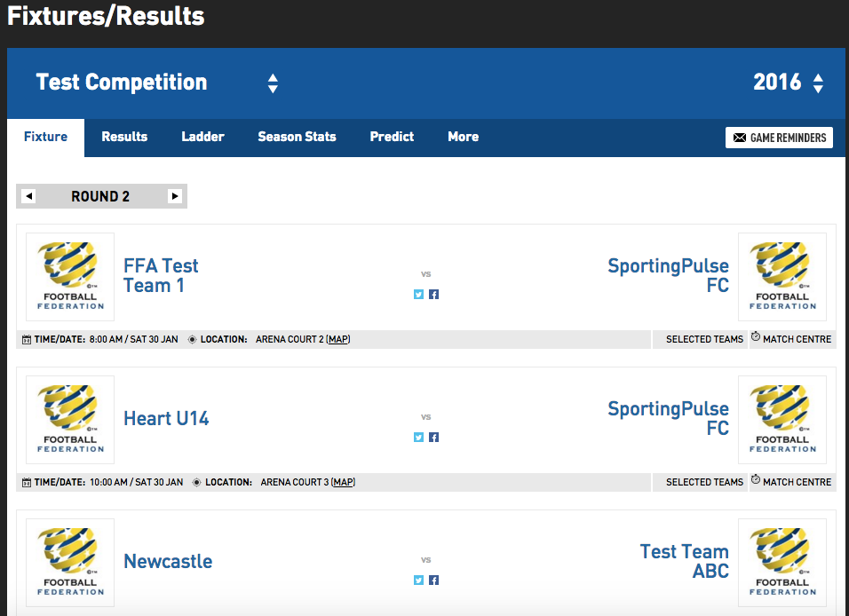Share Heart U14 match on Facebook
This screenshot has width=849, height=616.
(x=433, y=438)
